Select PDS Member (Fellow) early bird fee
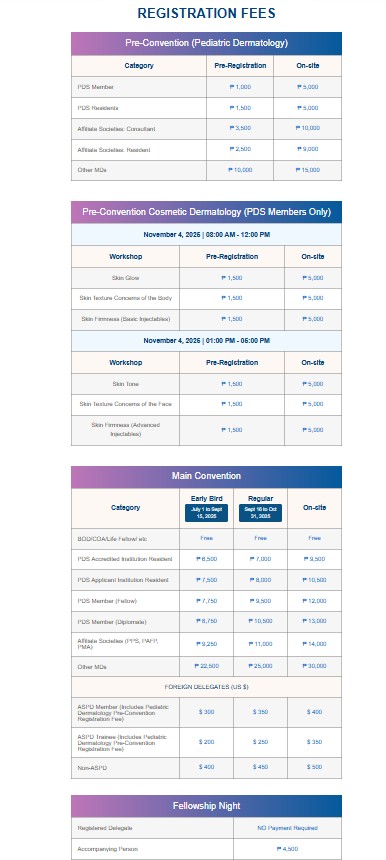 click(x=206, y=601)
